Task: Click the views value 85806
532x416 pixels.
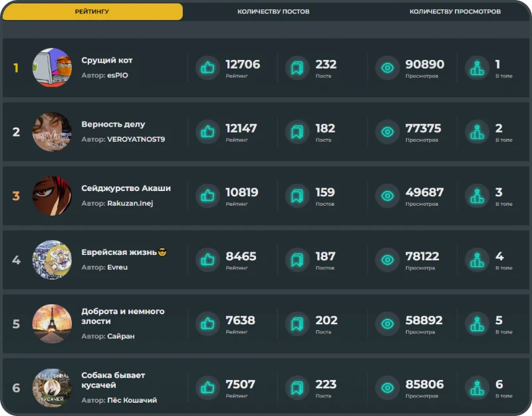Action: click(424, 385)
